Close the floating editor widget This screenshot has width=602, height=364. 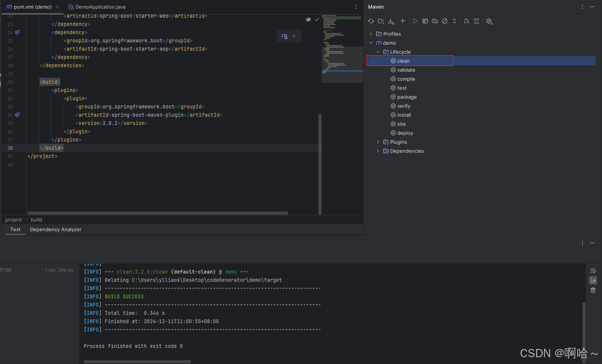294,36
